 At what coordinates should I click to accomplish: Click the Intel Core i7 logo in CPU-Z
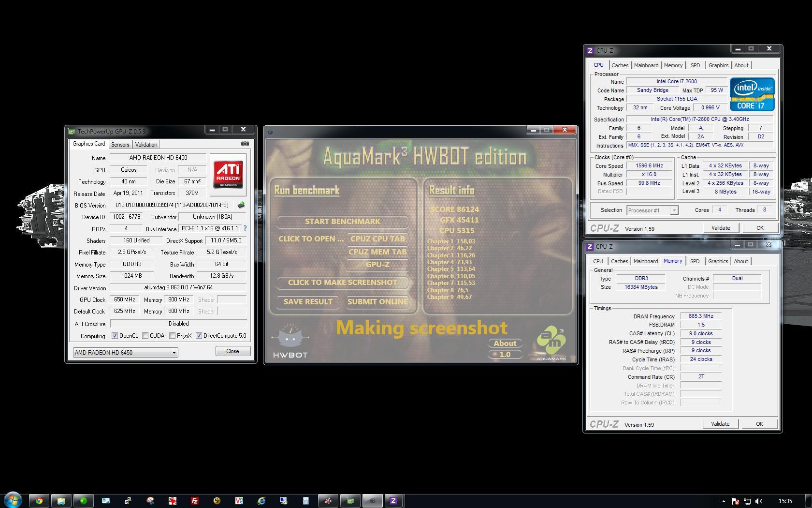tap(752, 94)
